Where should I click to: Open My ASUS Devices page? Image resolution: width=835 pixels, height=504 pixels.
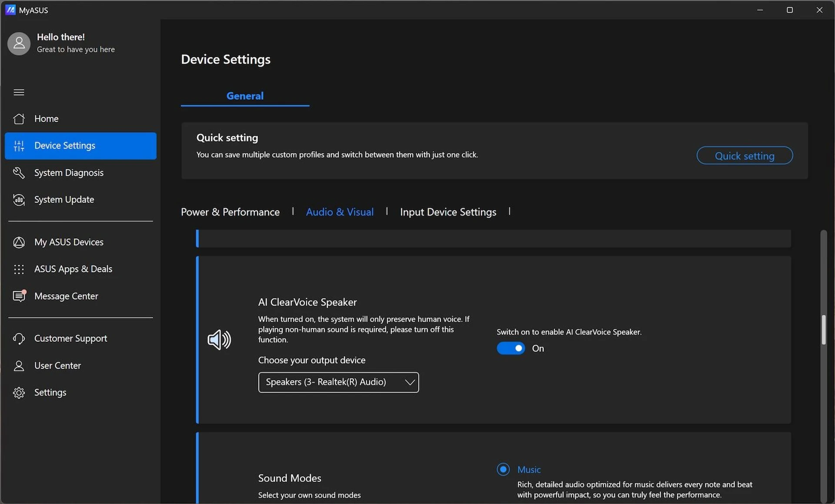pos(80,242)
